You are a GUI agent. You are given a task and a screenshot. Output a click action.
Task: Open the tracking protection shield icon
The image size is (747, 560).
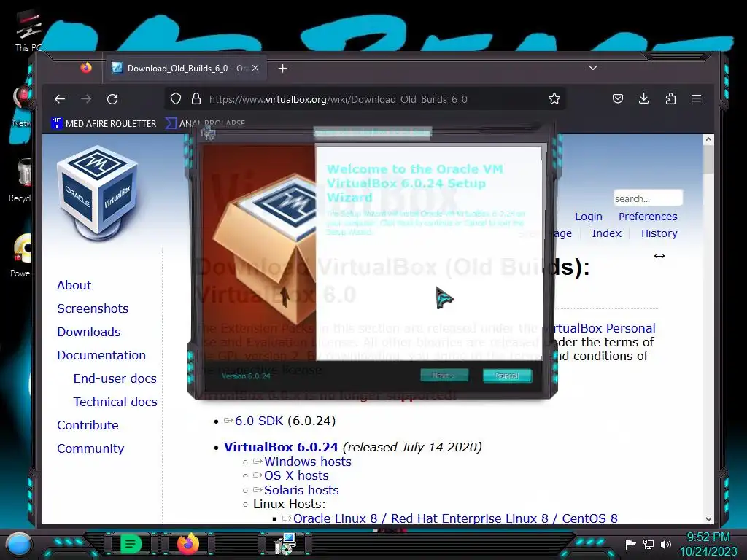pos(176,99)
